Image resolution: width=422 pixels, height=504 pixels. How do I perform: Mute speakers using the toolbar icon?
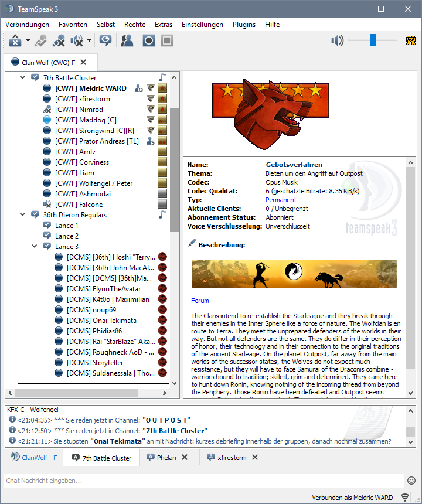(x=76, y=40)
